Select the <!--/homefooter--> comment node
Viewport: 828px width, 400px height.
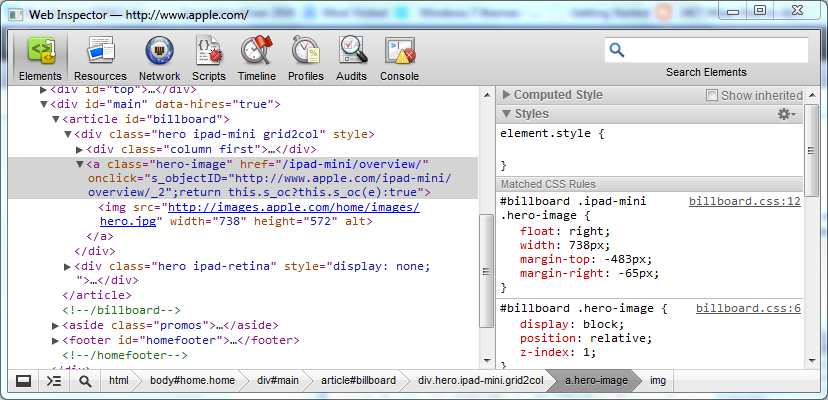[125, 355]
